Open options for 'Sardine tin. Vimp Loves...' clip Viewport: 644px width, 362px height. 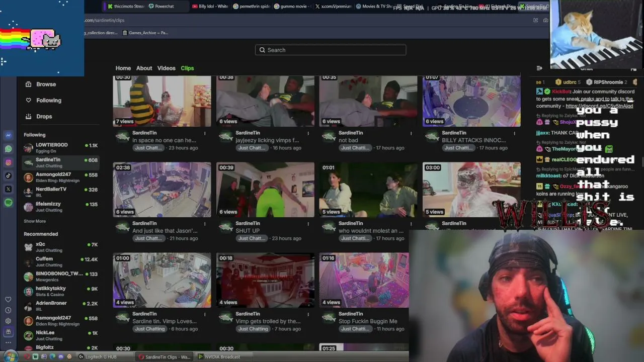(205, 314)
